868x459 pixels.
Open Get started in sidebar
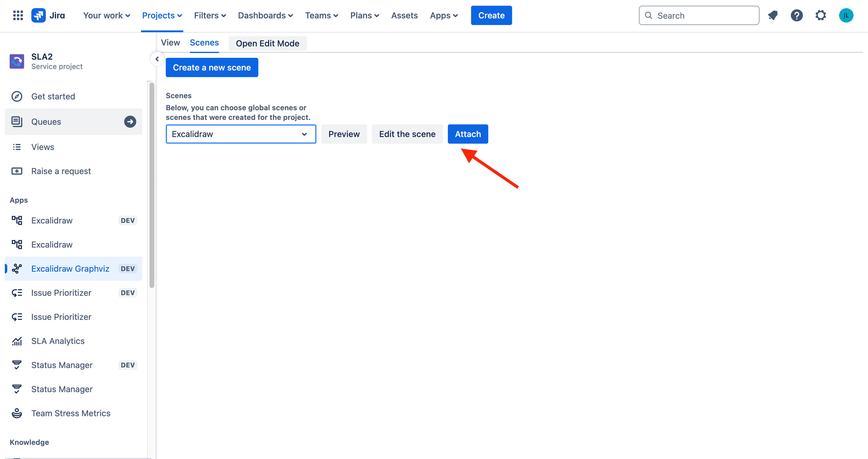coord(74,96)
